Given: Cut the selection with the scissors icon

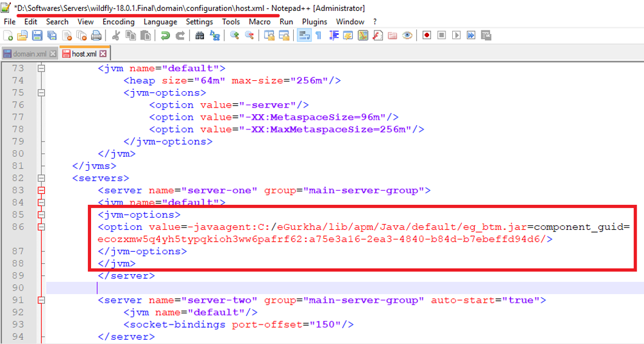Looking at the screenshot, I should 116,35.
